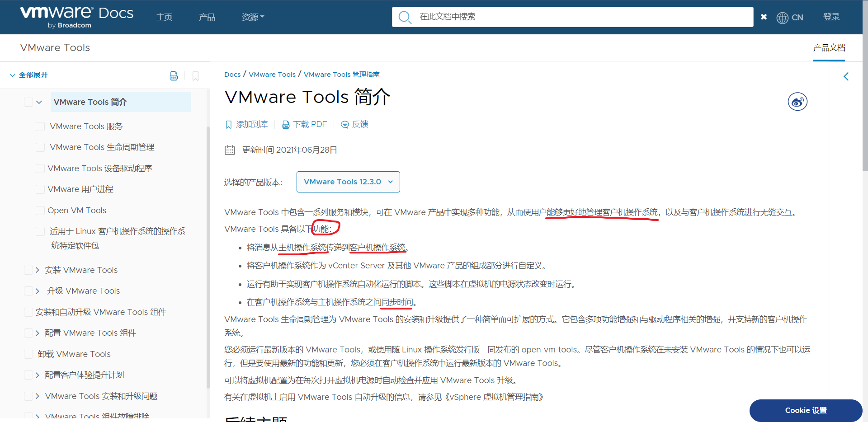
Task: Check VMware Tools 设备驱动程序 box
Action: coord(40,169)
